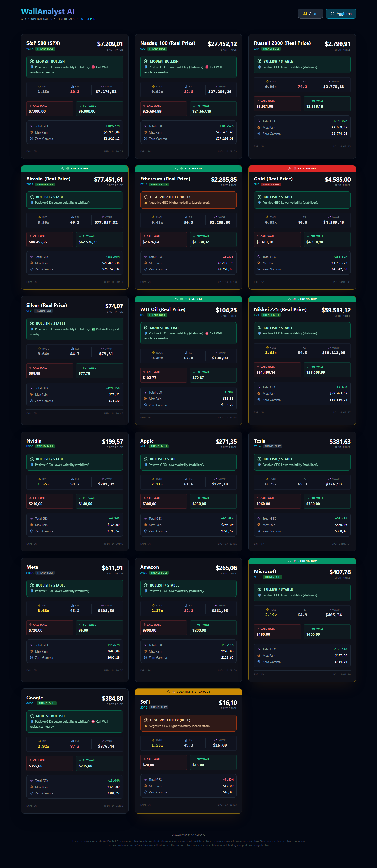The height and width of the screenshot is (868, 377).
Task: Click the warning triangle in Nikkei 225 Strong Buy banner
Action: pos(289,299)
